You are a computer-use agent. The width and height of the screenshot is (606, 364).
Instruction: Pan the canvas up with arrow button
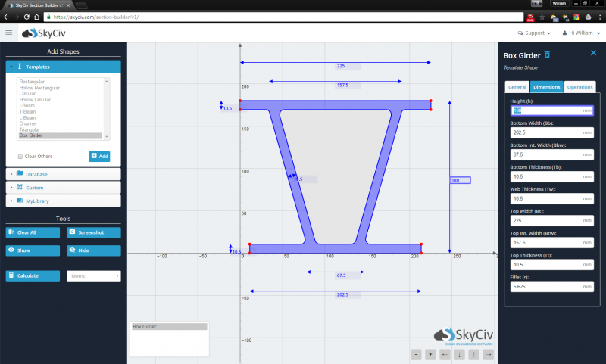tap(473, 354)
